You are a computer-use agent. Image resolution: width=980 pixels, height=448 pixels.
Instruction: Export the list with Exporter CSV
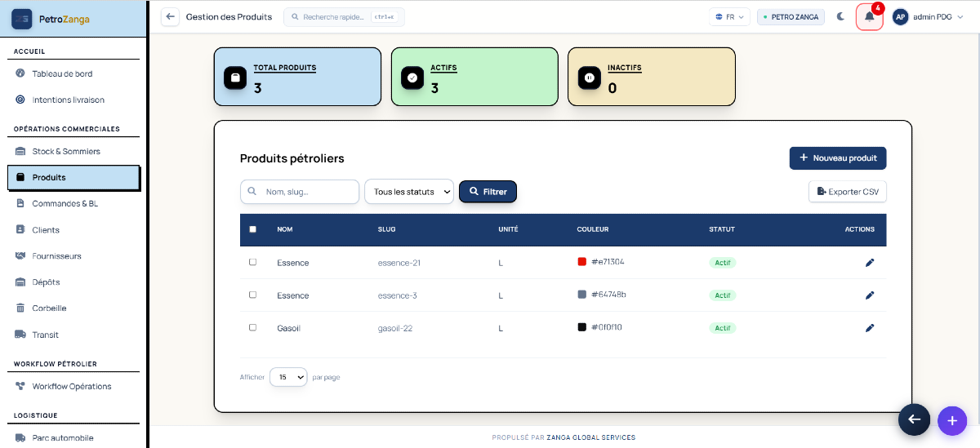(848, 192)
